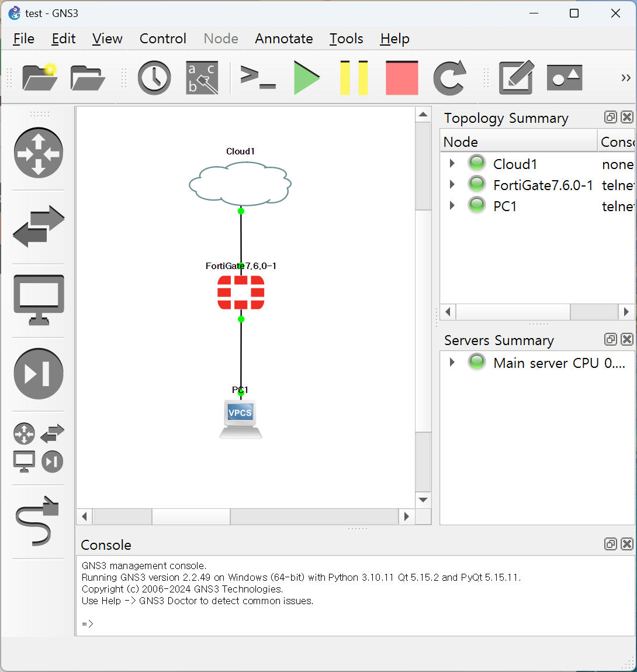Select Cloud1 in Topology Summary list
This screenshot has width=637, height=672.
515,164
